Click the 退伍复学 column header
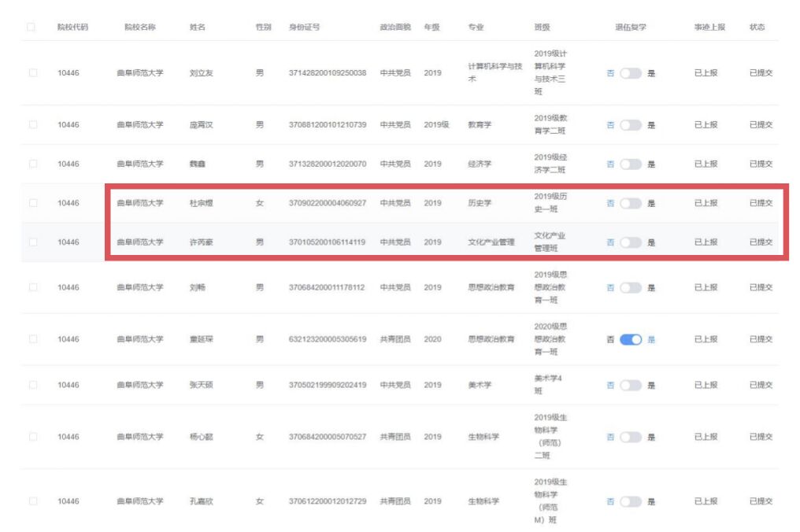The image size is (800, 532). [x=631, y=28]
